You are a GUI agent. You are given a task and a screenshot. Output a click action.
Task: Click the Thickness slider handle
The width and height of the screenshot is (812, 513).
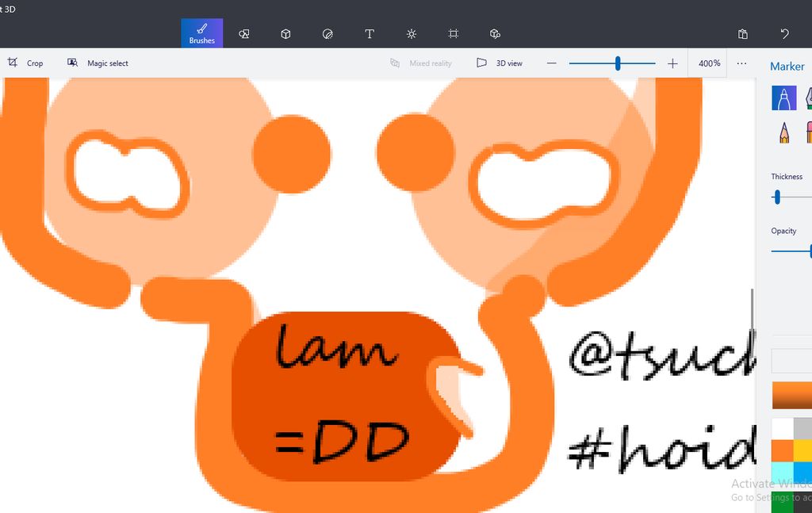777,197
